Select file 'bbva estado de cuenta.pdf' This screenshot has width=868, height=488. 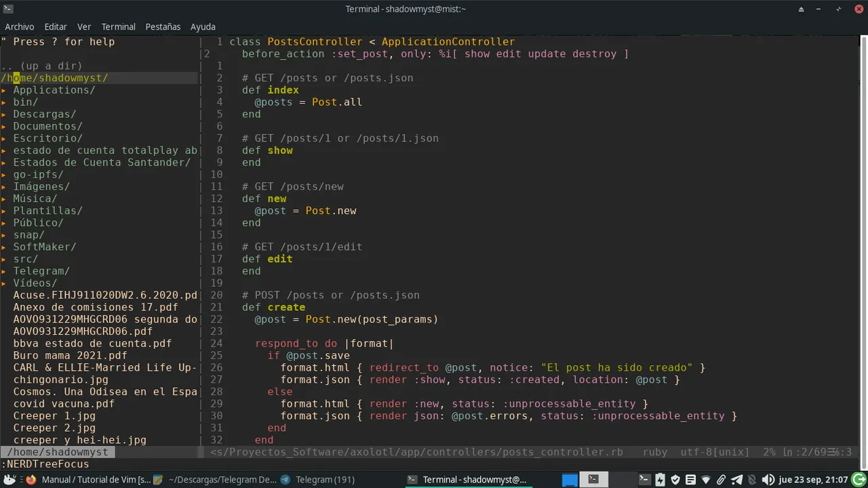click(92, 344)
